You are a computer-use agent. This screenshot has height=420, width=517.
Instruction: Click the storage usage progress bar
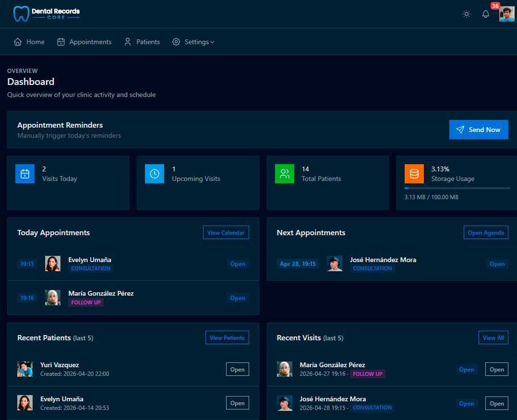457,188
